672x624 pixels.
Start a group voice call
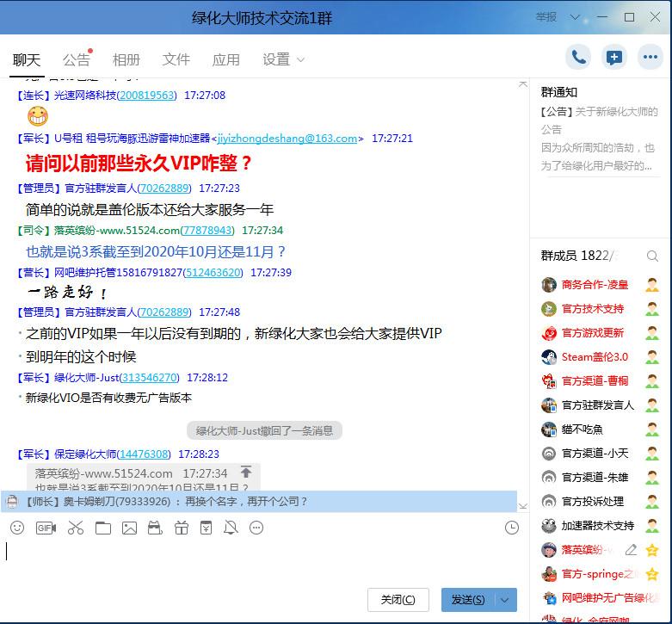[578, 57]
